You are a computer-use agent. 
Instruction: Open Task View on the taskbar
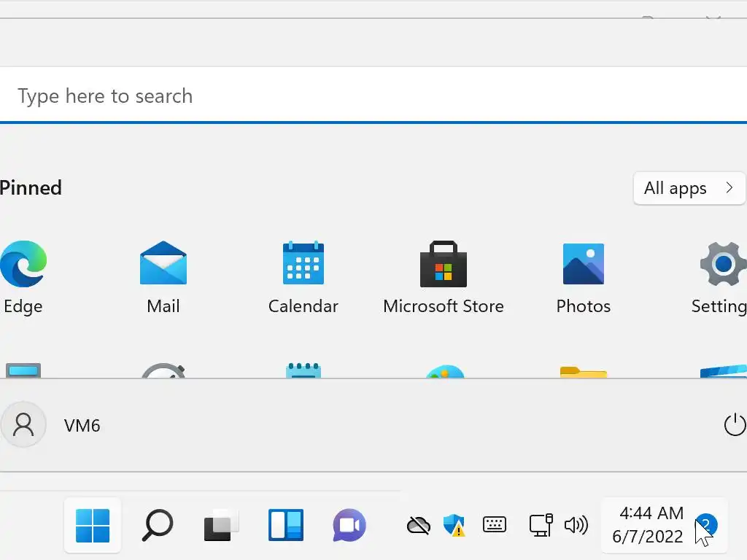(x=221, y=525)
